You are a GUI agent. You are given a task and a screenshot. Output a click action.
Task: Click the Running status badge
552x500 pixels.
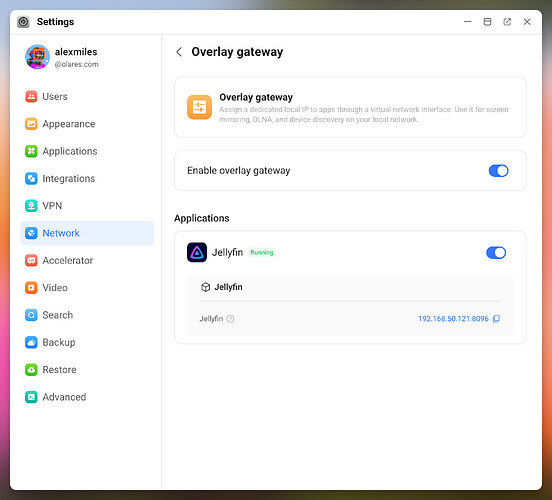click(x=262, y=252)
